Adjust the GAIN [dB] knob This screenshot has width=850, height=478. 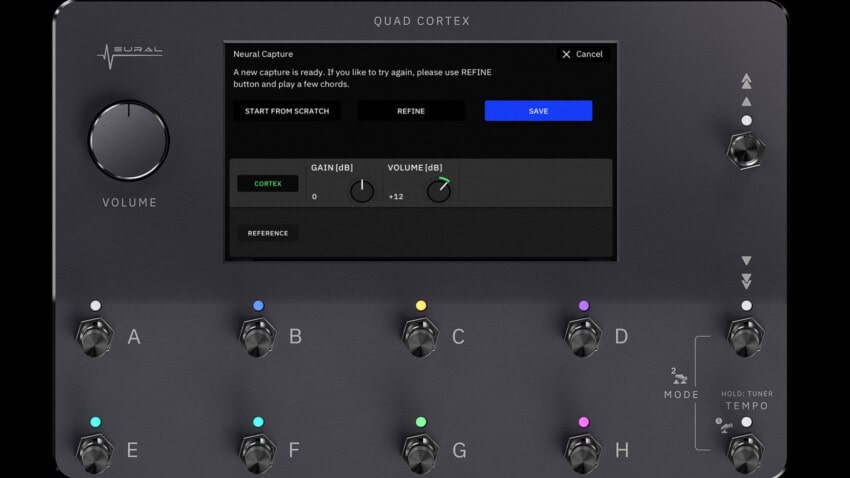[362, 191]
